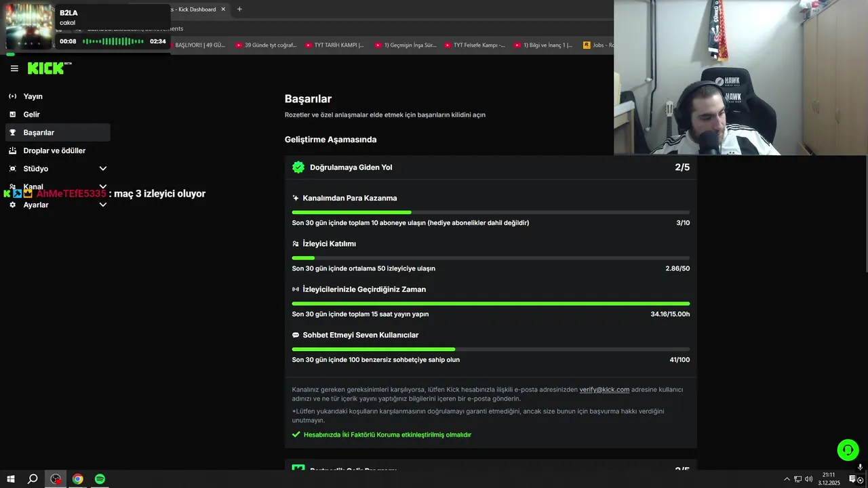
Task: Expand the Kanal sidebar section
Action: 103,186
